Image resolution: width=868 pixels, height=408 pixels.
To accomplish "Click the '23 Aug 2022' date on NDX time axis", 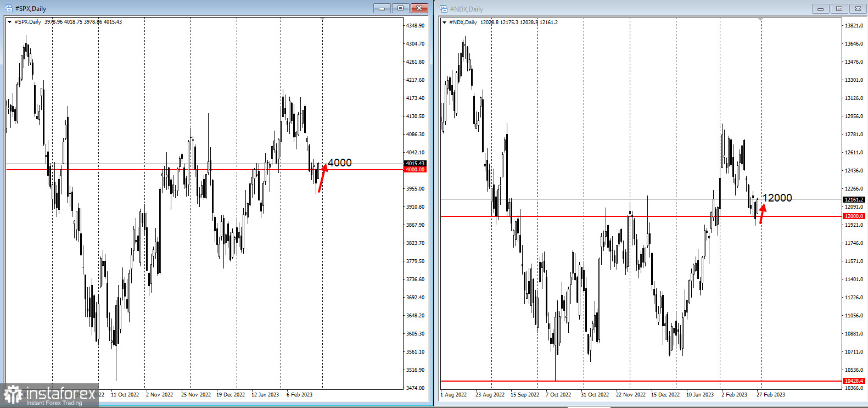I will [490, 395].
